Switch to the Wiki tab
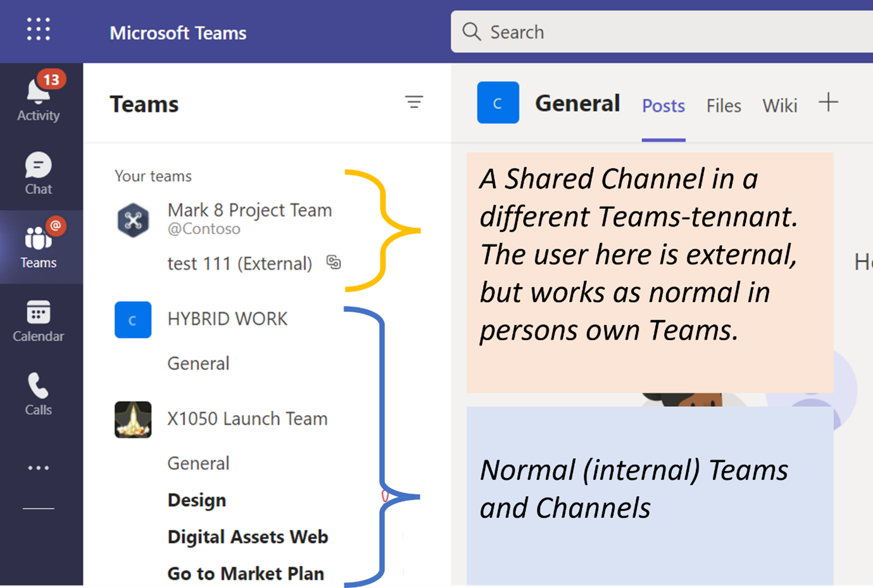This screenshot has height=588, width=873. click(780, 106)
